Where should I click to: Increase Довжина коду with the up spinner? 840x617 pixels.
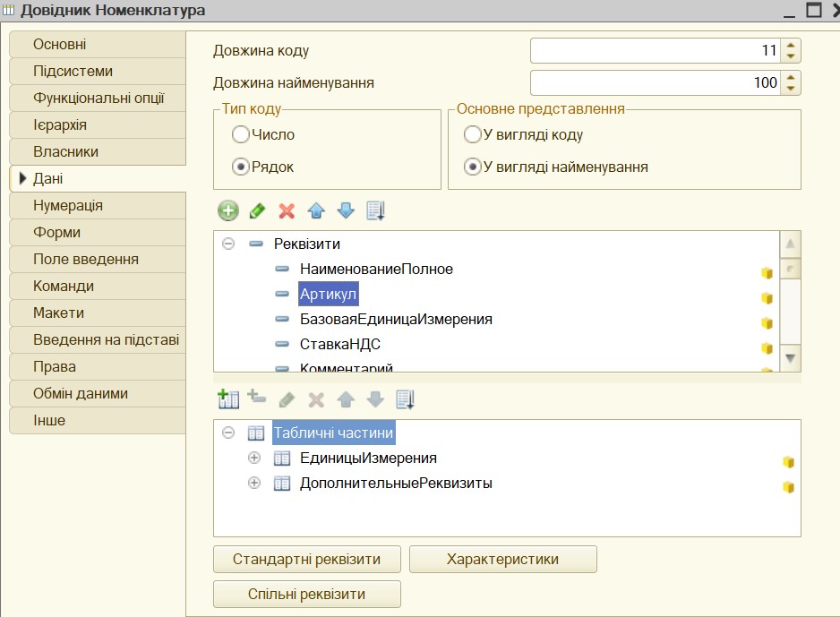791,46
